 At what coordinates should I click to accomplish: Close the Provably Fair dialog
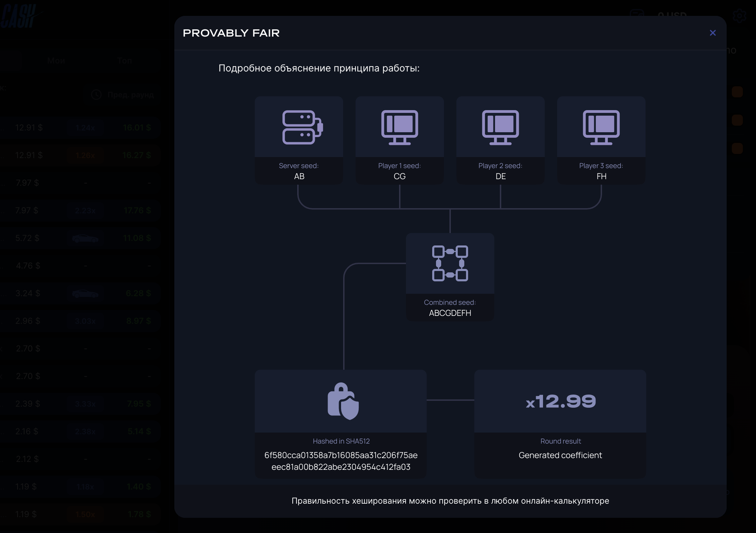(x=713, y=33)
